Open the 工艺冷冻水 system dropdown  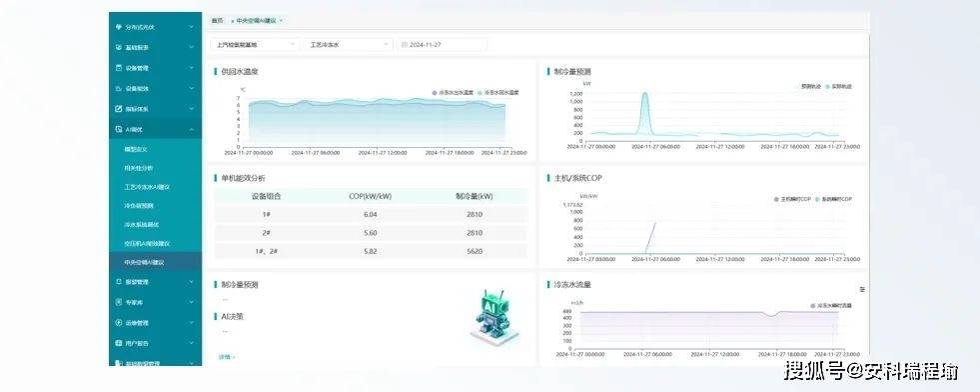point(348,44)
